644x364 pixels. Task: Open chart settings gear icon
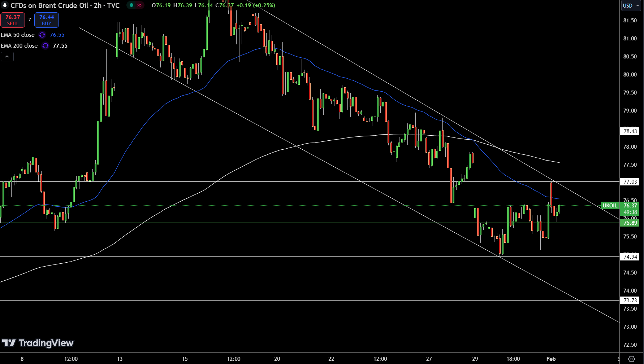[x=631, y=359]
